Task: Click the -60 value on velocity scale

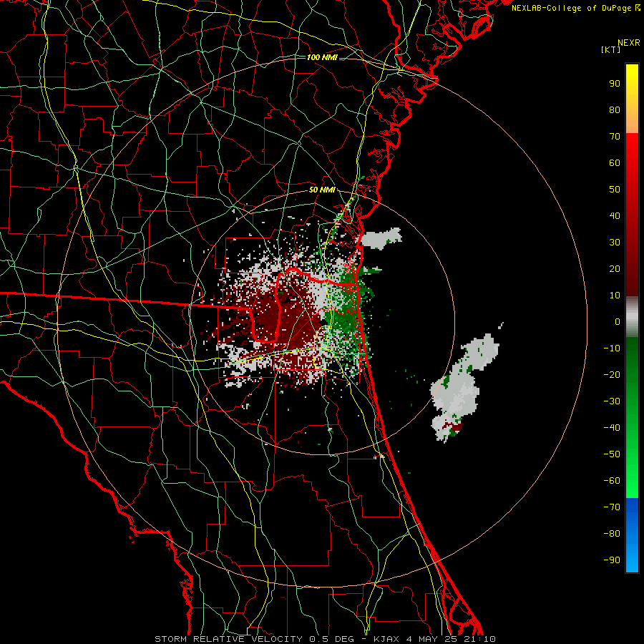Action: click(612, 481)
